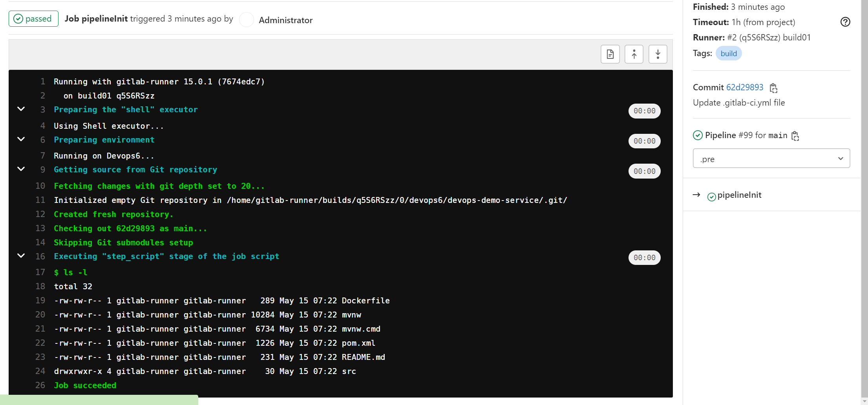Click the README.md entry in log
868x405 pixels.
363,357
